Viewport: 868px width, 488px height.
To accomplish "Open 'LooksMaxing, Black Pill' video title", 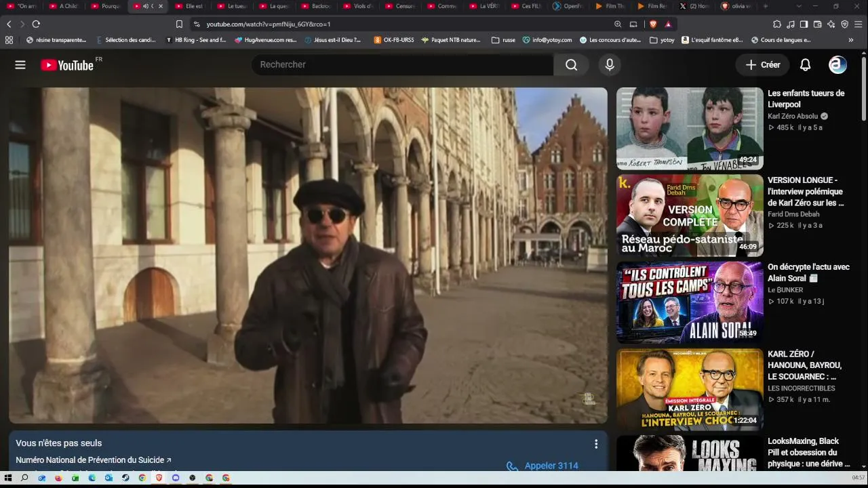I will 808,452.
